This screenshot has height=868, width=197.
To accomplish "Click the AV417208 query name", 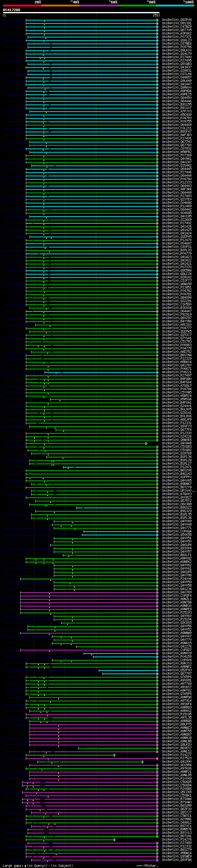I will pos(11,10).
